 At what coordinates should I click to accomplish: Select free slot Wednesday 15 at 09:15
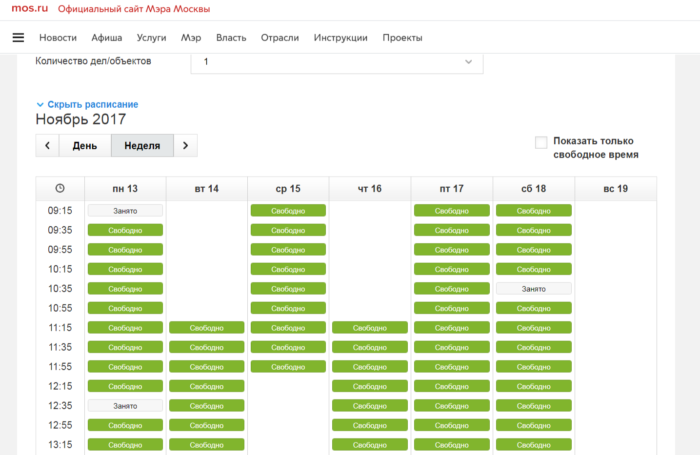point(289,211)
